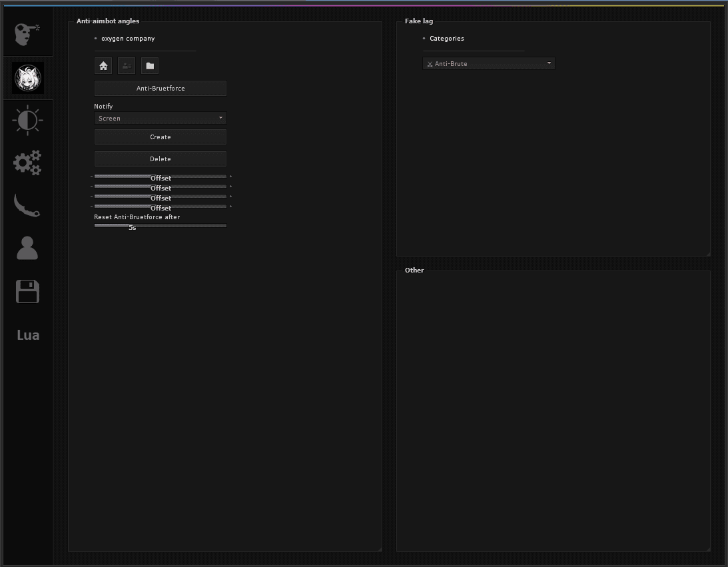Open the half-shaded sun tab in the sidebar
The width and height of the screenshot is (728, 567).
(27, 121)
